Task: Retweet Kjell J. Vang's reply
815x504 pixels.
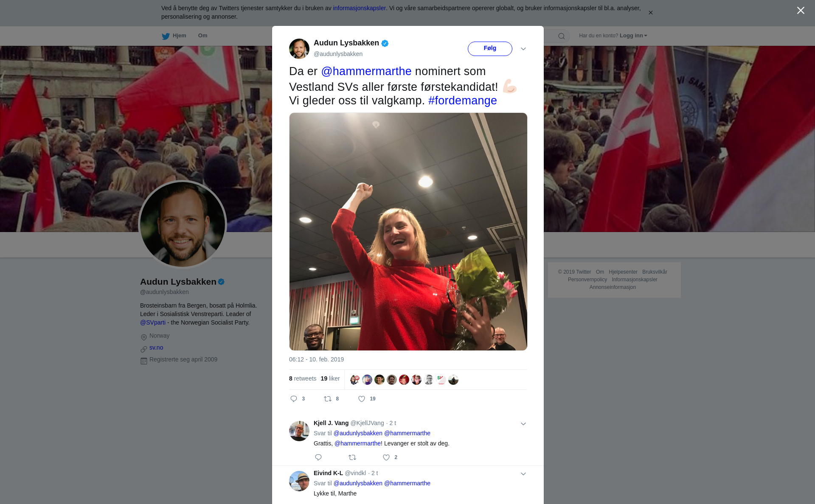Action: click(x=352, y=457)
